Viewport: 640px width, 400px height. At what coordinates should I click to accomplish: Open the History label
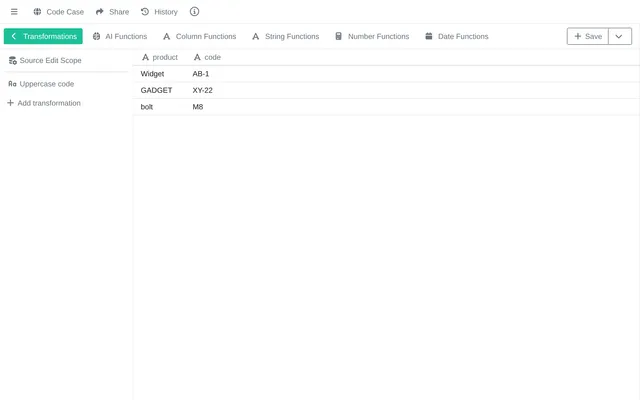click(166, 12)
